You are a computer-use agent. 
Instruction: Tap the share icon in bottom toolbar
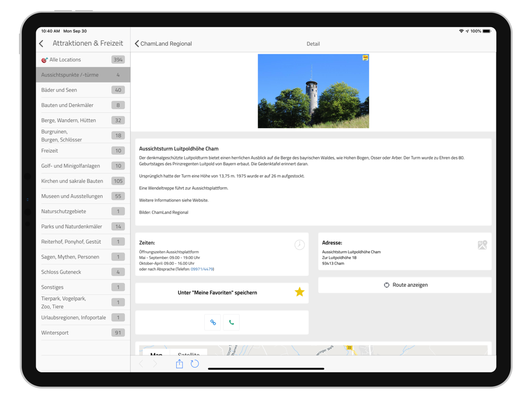pos(179,364)
